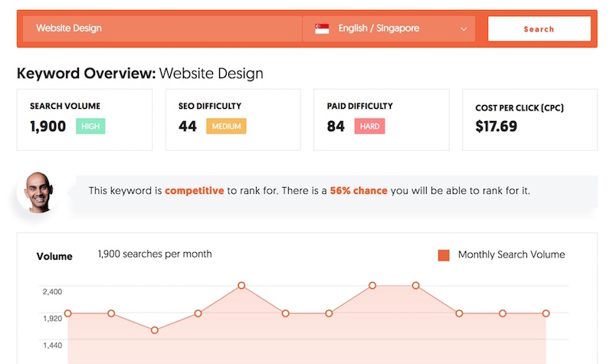This screenshot has width=613, height=364.
Task: Click the profile avatar photo
Action: tap(38, 192)
